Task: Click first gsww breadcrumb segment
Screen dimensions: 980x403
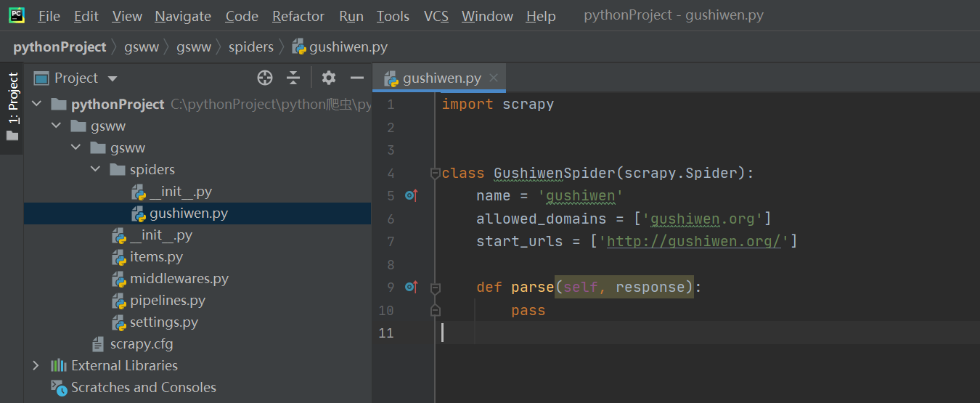Action: coord(142,47)
